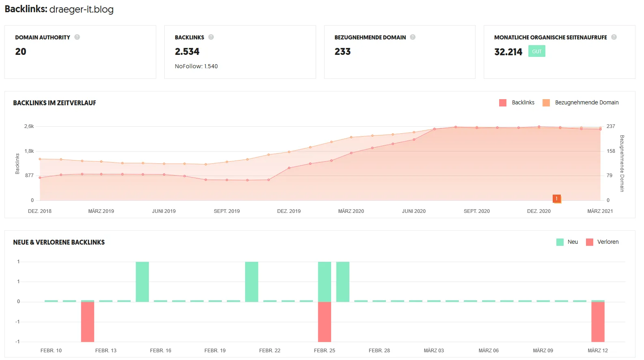Click Backlinks data point at Sept. 2019
Screen dimensions: 644x360
click(227, 180)
